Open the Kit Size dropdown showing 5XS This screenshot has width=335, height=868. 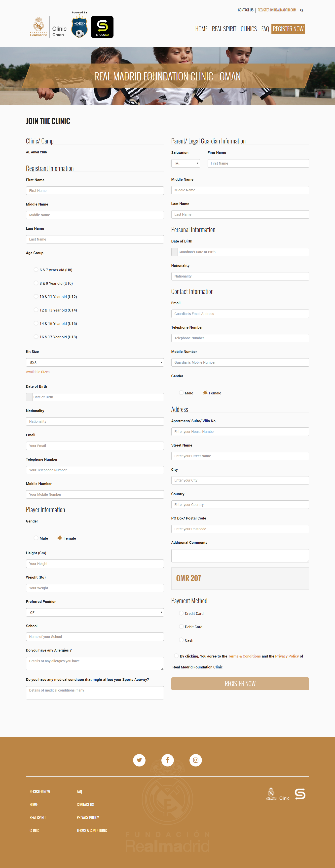point(95,362)
